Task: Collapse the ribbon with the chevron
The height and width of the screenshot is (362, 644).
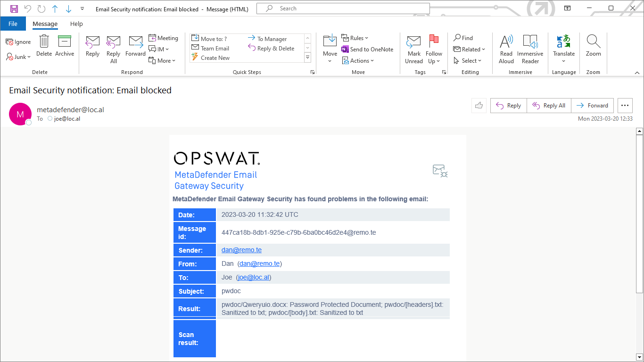Action: coord(637,73)
